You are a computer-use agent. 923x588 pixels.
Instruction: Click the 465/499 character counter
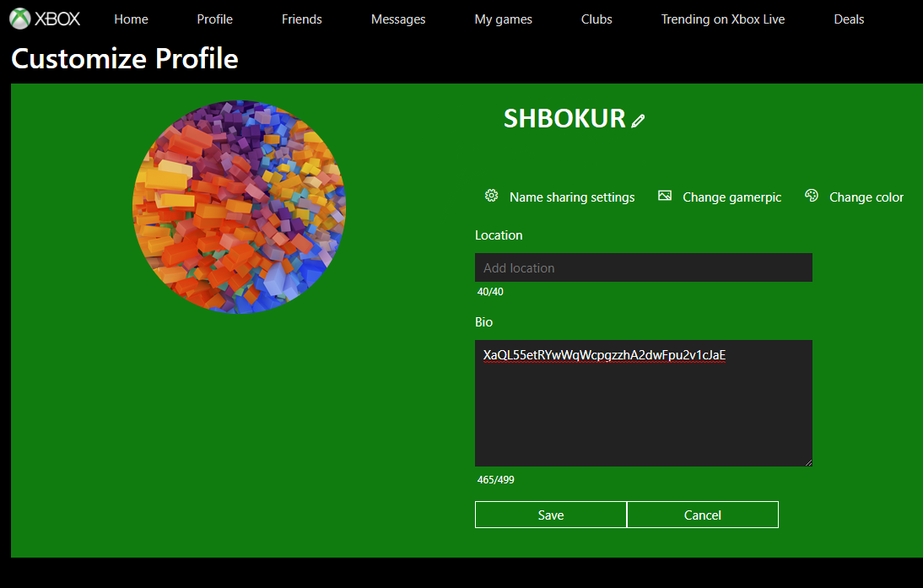coord(495,480)
